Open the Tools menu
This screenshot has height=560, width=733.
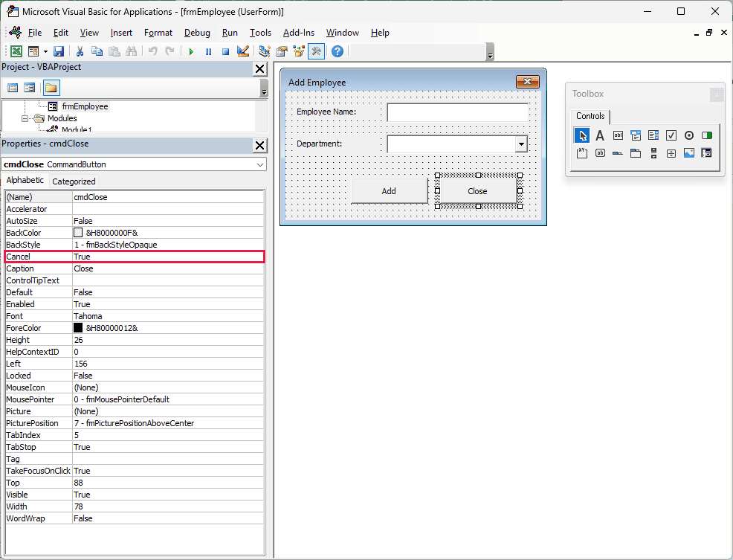coord(260,33)
